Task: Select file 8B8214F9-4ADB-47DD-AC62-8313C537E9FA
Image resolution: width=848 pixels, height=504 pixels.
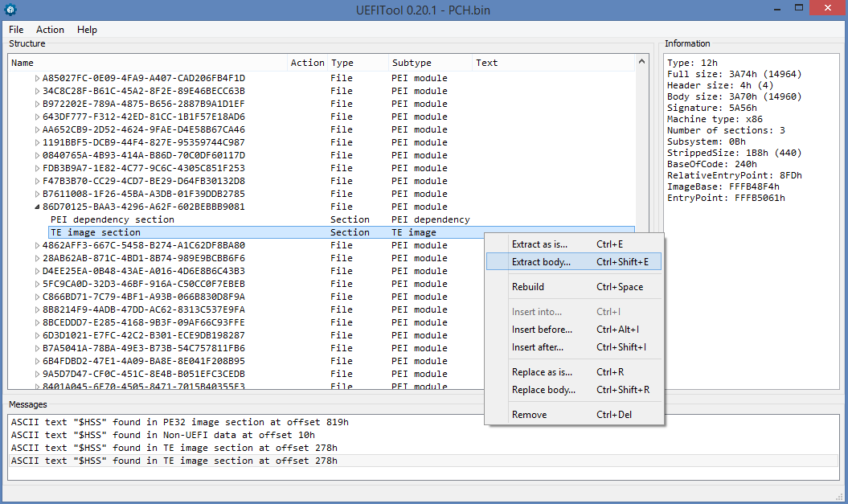Action: (143, 309)
